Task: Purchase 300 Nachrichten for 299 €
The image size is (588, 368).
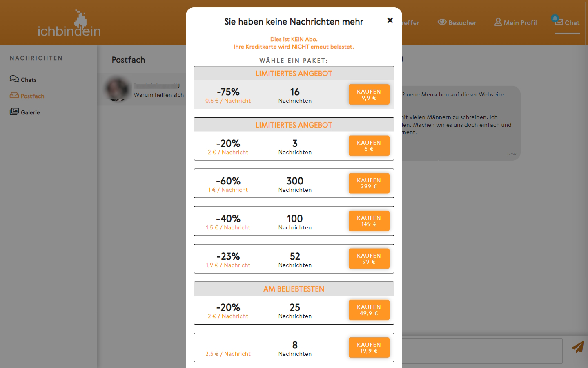Action: click(369, 183)
